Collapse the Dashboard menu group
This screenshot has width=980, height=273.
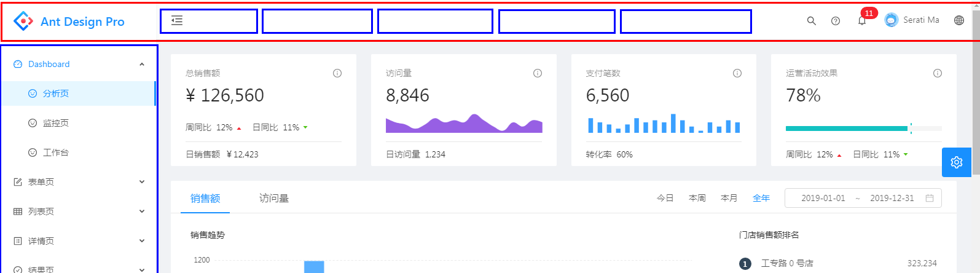coord(78,64)
